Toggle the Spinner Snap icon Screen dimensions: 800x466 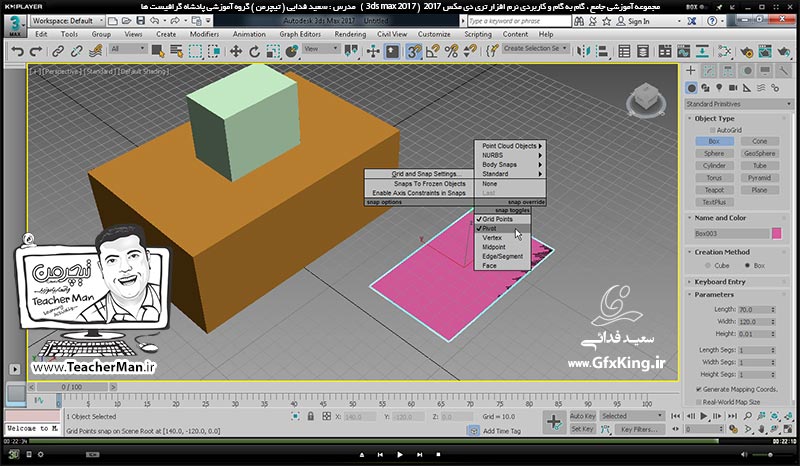[470, 51]
